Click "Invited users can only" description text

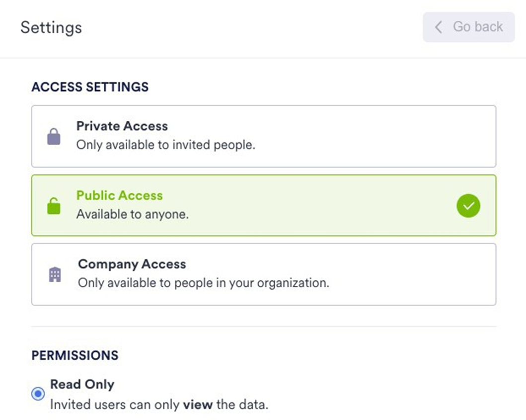coord(115,405)
